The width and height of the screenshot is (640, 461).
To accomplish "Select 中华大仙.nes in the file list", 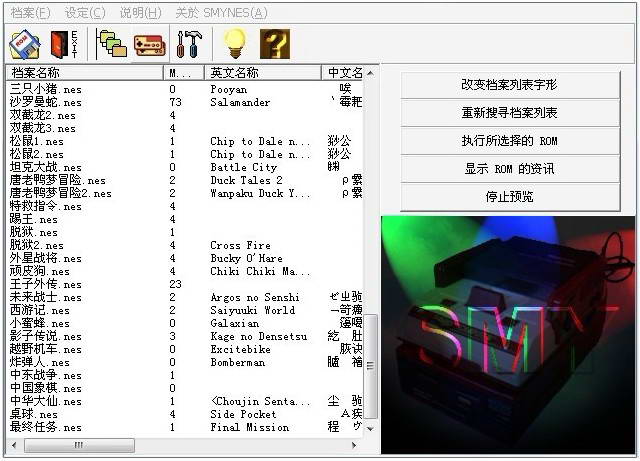I will pyautogui.click(x=46, y=401).
